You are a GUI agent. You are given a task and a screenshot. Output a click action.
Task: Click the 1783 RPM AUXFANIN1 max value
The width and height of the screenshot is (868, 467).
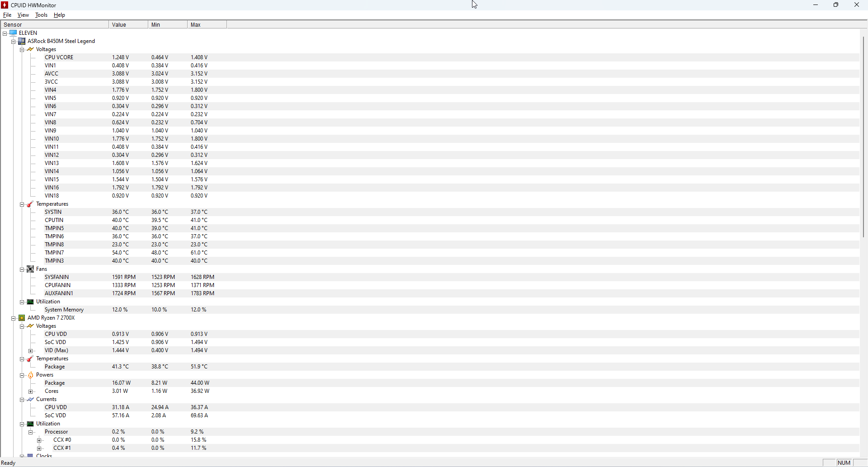point(203,293)
